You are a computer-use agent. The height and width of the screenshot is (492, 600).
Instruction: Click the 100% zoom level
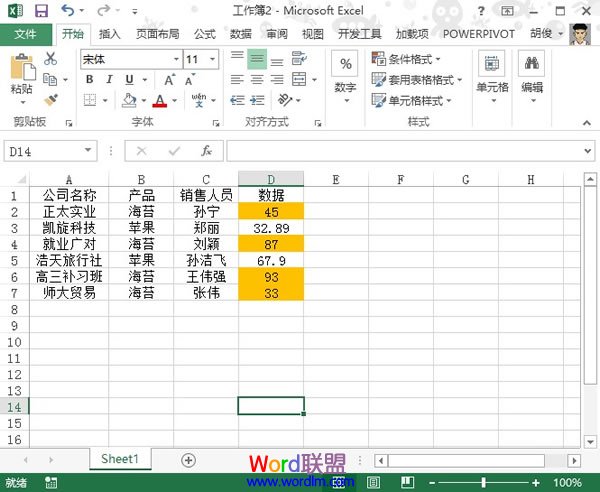click(567, 483)
